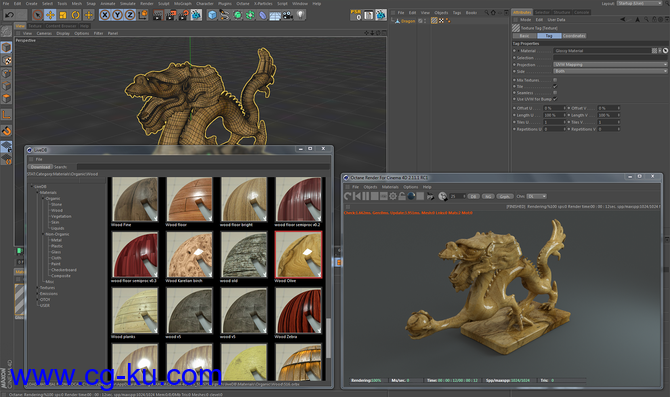The image size is (670, 397).
Task: Switch to the Basic tab in Attributes
Action: [524, 36]
